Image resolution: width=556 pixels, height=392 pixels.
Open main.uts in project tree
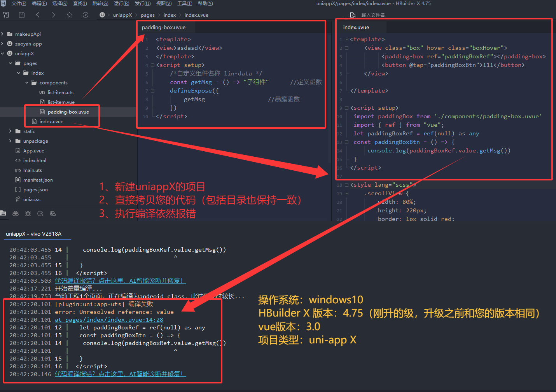point(33,170)
